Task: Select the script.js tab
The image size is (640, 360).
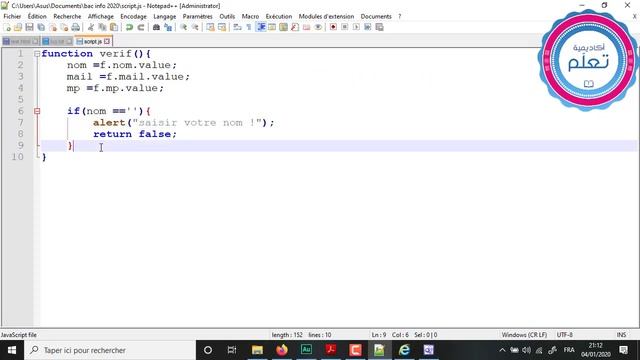Action: click(x=93, y=41)
